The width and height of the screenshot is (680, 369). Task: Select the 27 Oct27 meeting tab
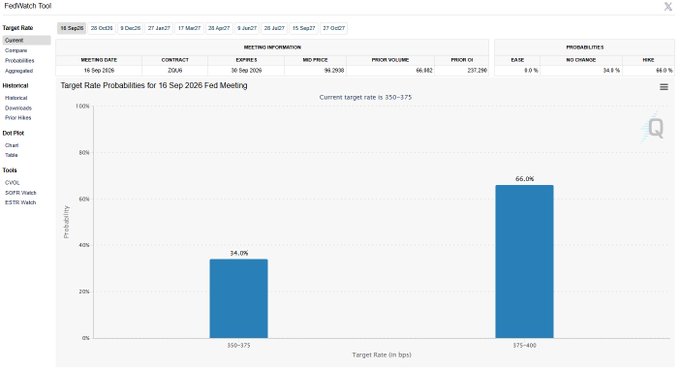tap(334, 28)
